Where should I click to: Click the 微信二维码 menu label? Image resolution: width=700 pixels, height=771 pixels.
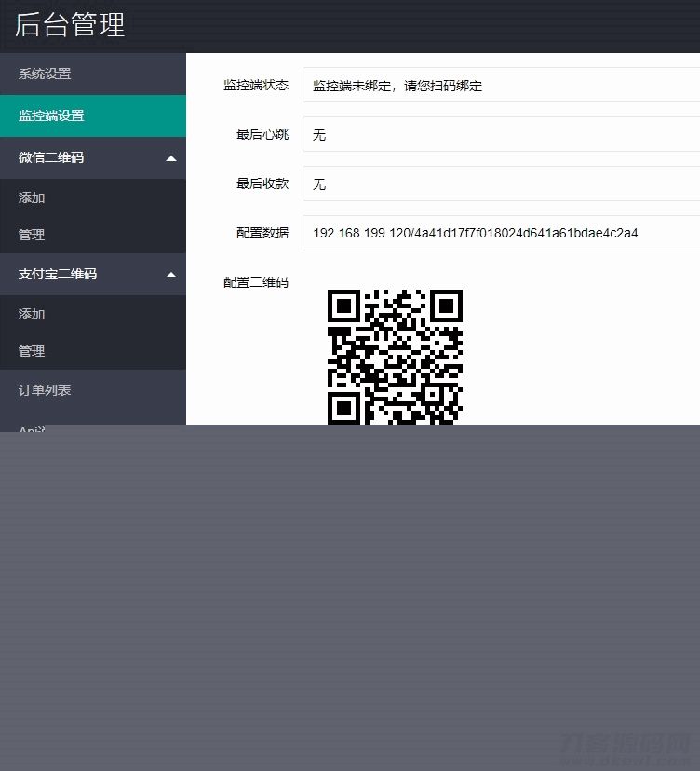coord(51,157)
